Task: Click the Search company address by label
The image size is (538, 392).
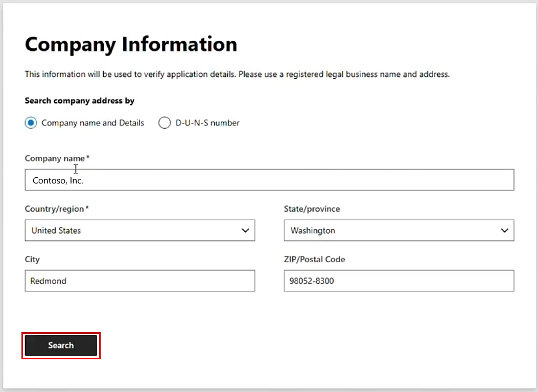Action: click(79, 101)
